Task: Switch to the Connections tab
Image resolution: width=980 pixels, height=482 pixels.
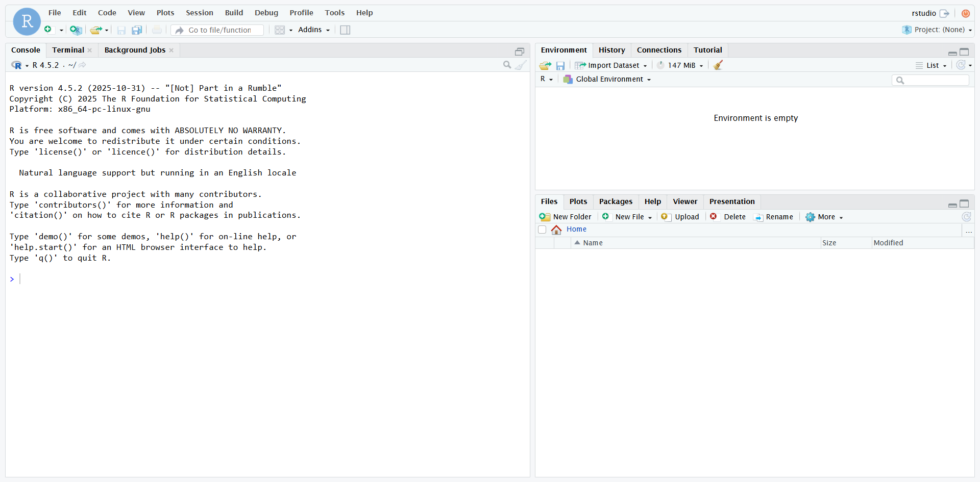Action: (659, 50)
